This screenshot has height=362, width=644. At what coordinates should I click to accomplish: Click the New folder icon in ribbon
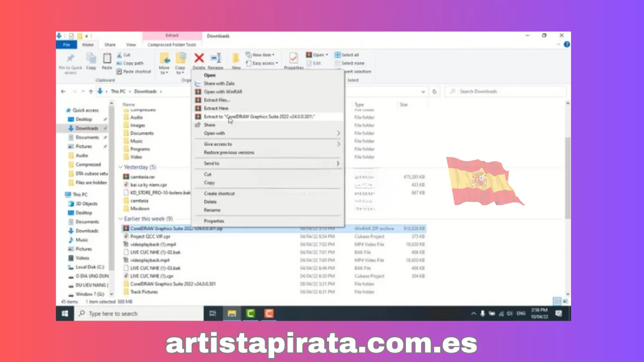point(235,58)
